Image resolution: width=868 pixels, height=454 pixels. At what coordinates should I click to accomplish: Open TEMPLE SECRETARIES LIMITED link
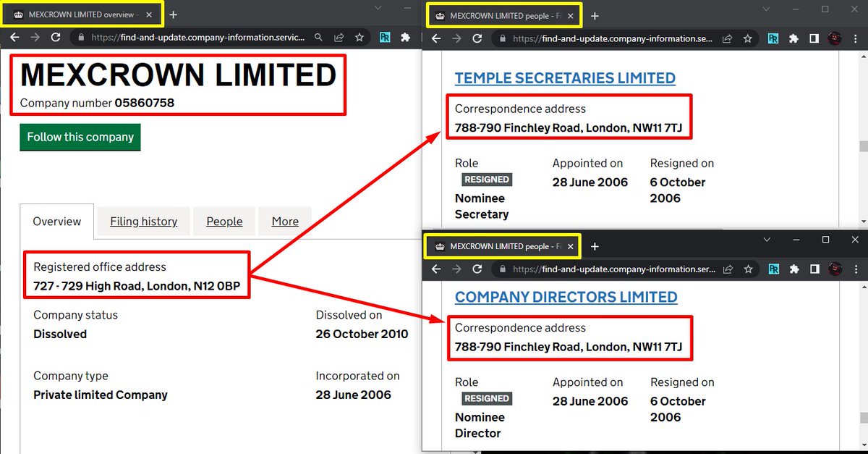565,78
